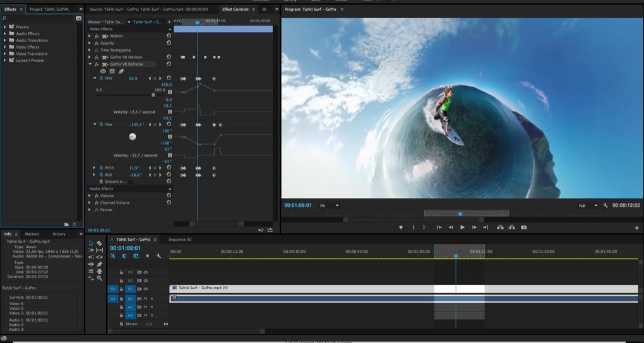Image resolution: width=644 pixels, height=343 pixels.
Task: Go to In point in Program monitor
Action: point(439,227)
